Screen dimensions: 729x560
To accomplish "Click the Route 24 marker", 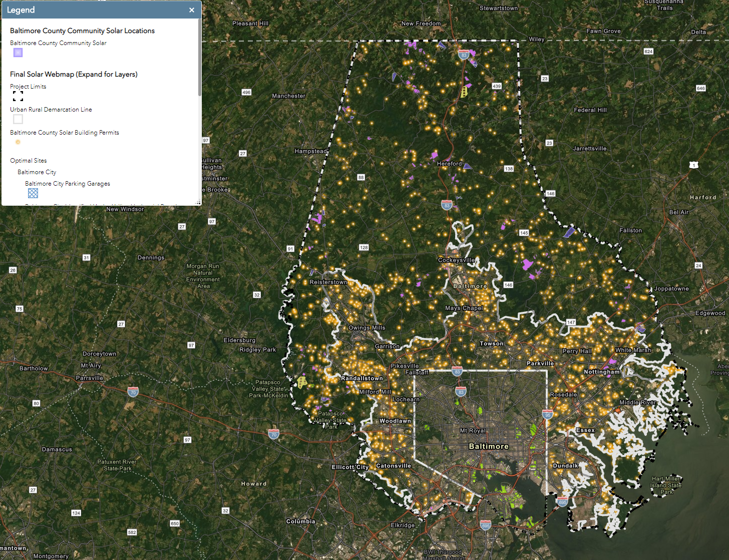I will coord(698,265).
